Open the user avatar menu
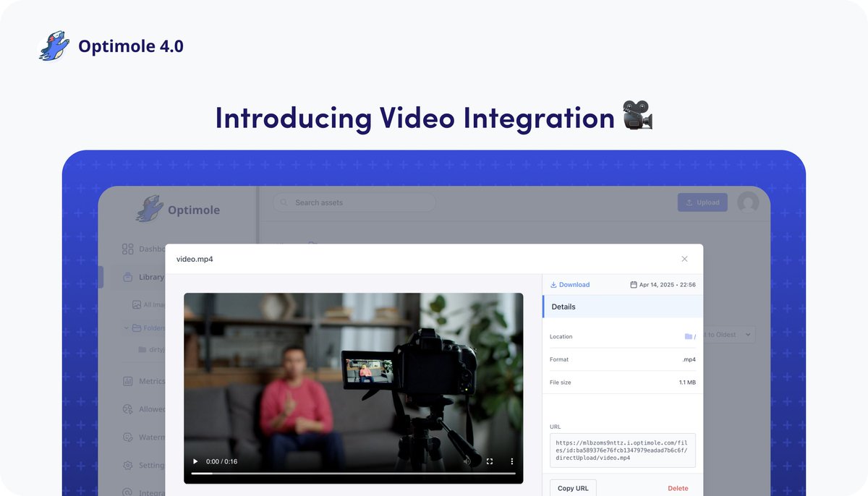 tap(748, 202)
